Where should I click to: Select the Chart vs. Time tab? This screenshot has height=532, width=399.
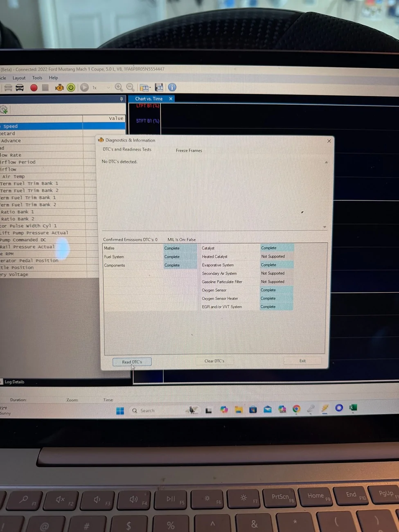click(149, 99)
